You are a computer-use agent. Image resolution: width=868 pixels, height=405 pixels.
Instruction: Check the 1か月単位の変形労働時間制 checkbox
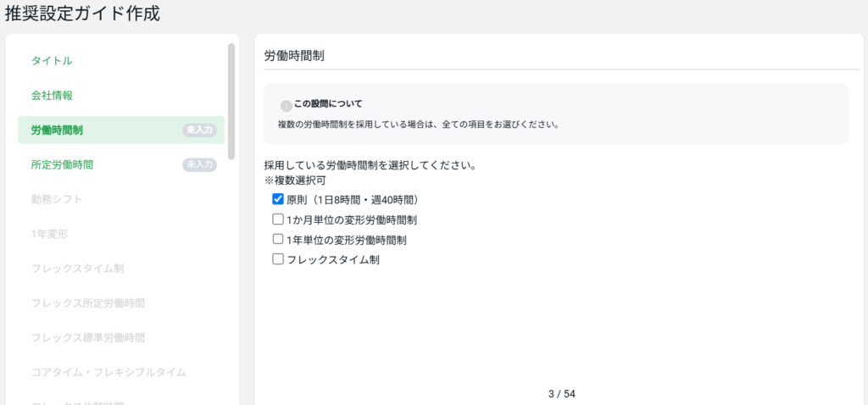277,219
